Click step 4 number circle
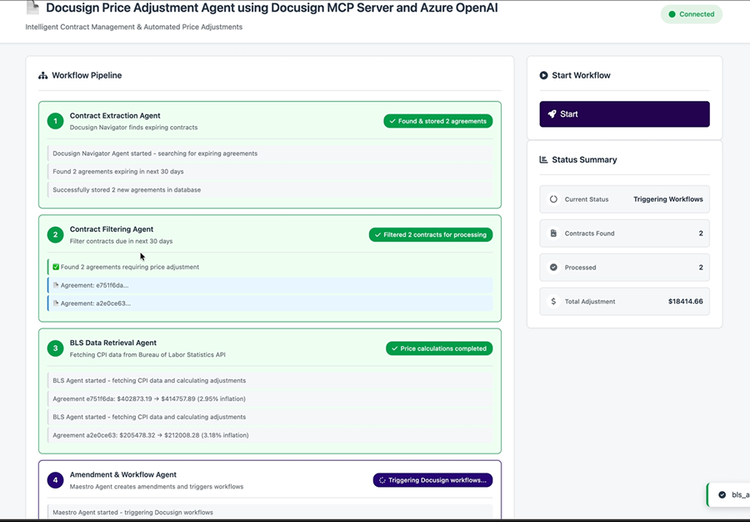 pos(55,480)
